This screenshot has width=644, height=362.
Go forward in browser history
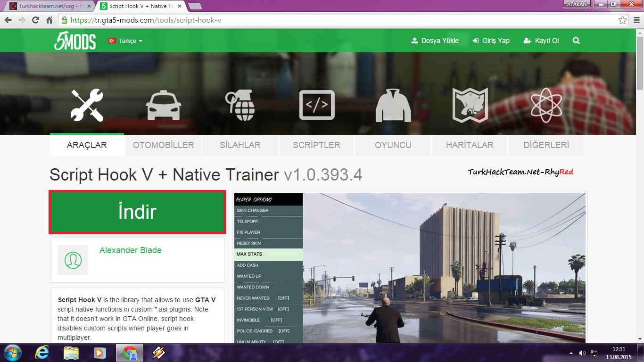point(22,20)
